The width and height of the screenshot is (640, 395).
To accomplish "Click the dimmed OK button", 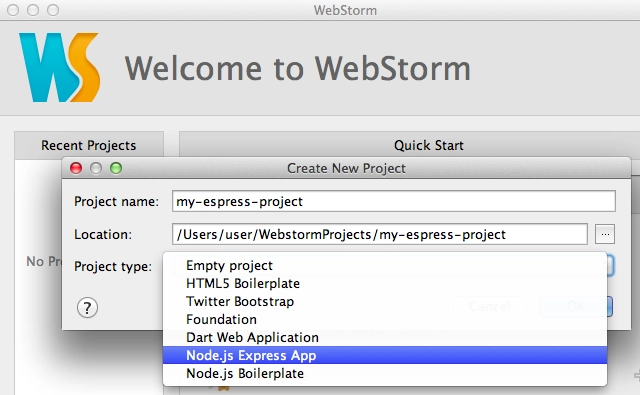I will point(576,306).
